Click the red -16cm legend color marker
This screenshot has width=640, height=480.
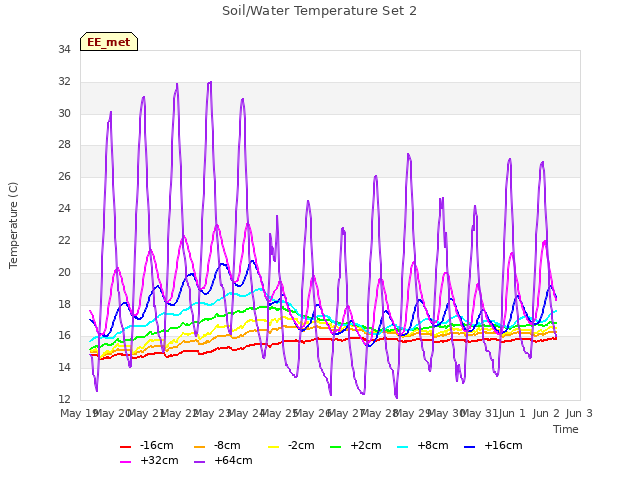[x=125, y=447]
